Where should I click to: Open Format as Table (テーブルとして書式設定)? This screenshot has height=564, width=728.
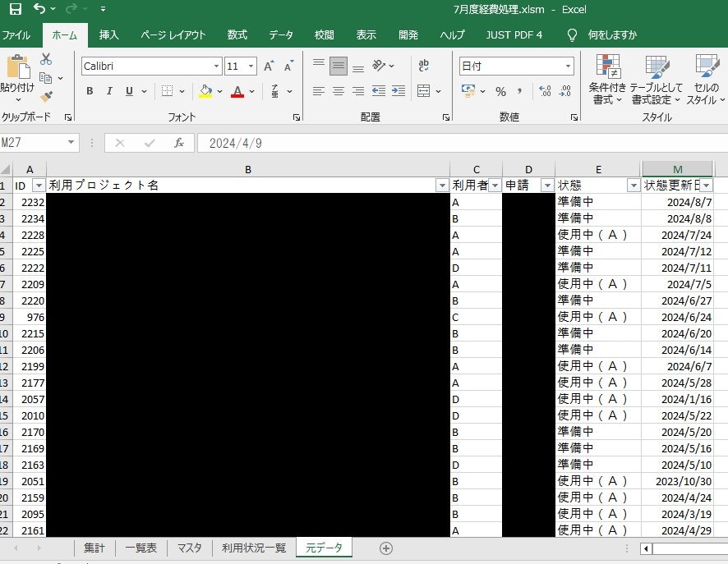[x=657, y=80]
